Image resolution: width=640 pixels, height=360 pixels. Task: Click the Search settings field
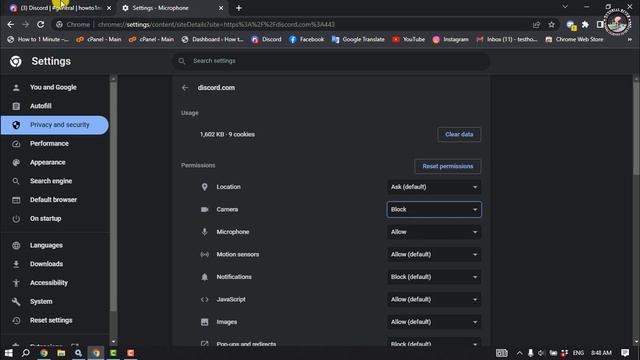coord(331,61)
